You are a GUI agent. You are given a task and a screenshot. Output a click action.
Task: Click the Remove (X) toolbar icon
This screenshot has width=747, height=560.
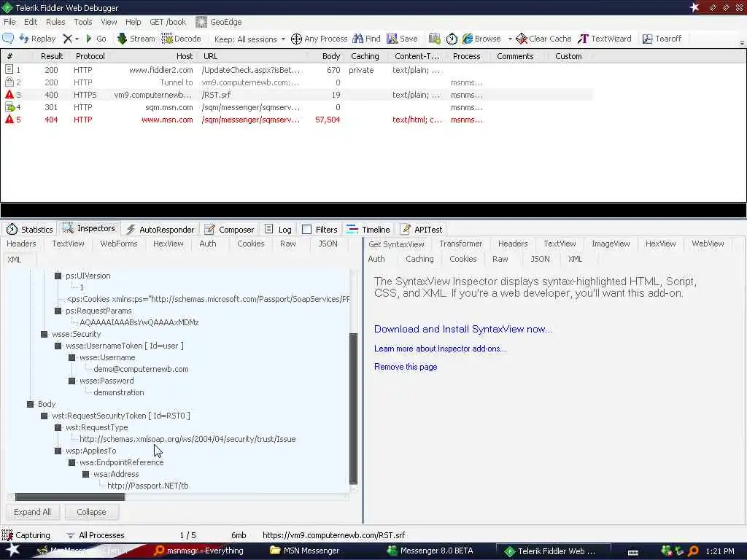(x=68, y=39)
